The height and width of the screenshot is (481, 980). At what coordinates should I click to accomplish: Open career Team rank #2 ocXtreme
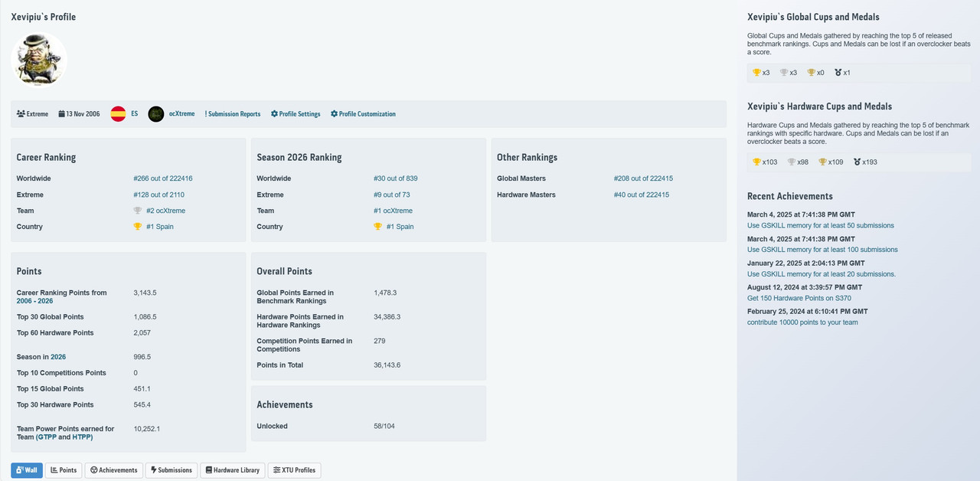pyautogui.click(x=165, y=211)
